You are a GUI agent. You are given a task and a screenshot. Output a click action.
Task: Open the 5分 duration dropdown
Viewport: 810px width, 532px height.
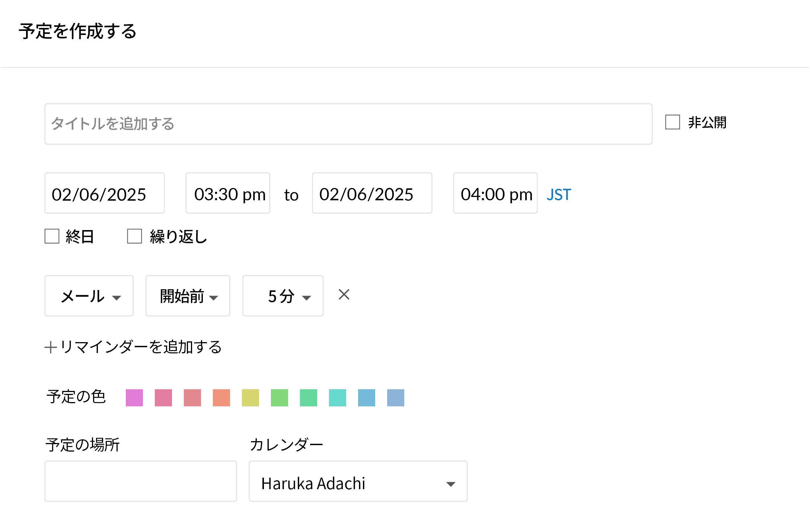click(283, 296)
